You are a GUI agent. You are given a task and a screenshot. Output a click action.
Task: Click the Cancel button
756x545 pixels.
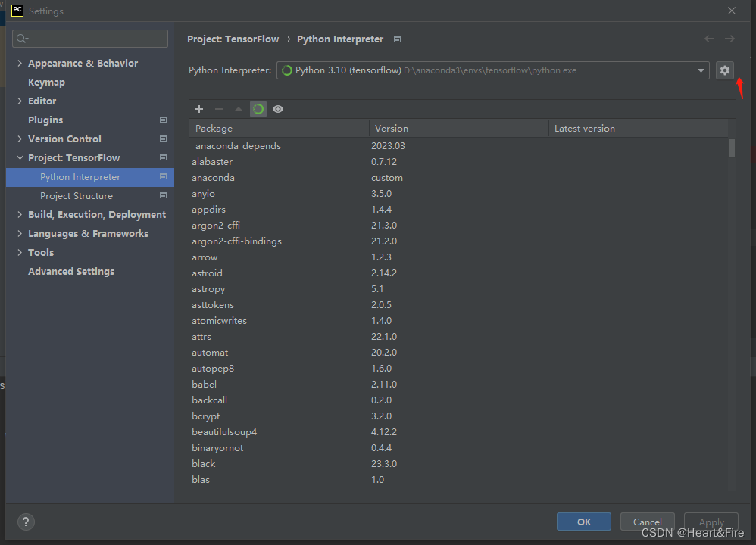pos(647,522)
